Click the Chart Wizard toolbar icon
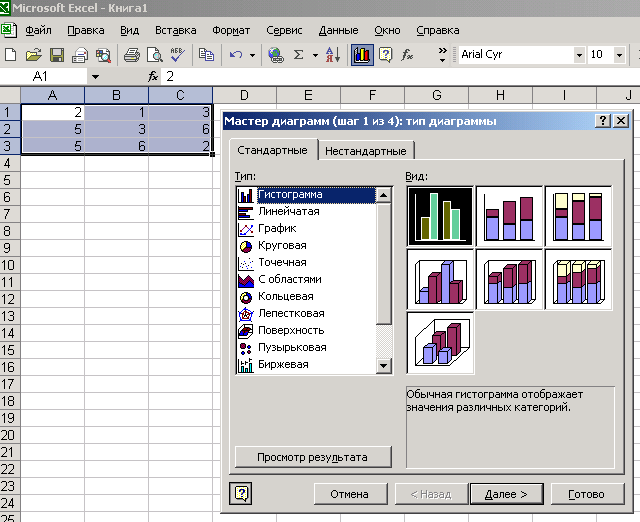Image resolution: width=640 pixels, height=522 pixels. point(362,54)
